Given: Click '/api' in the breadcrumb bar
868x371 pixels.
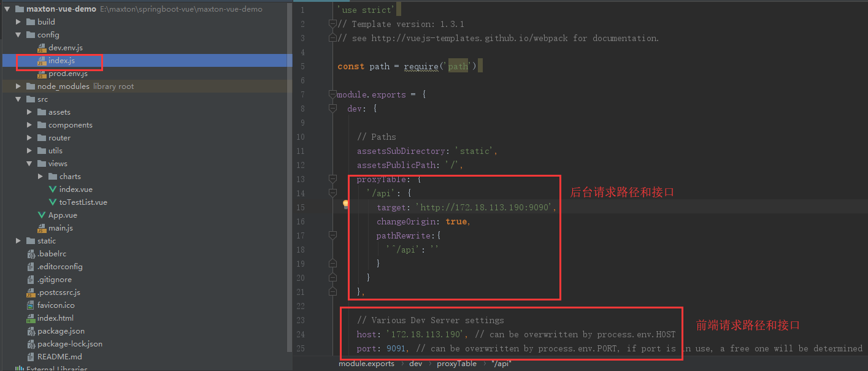Looking at the screenshot, I should [x=501, y=364].
